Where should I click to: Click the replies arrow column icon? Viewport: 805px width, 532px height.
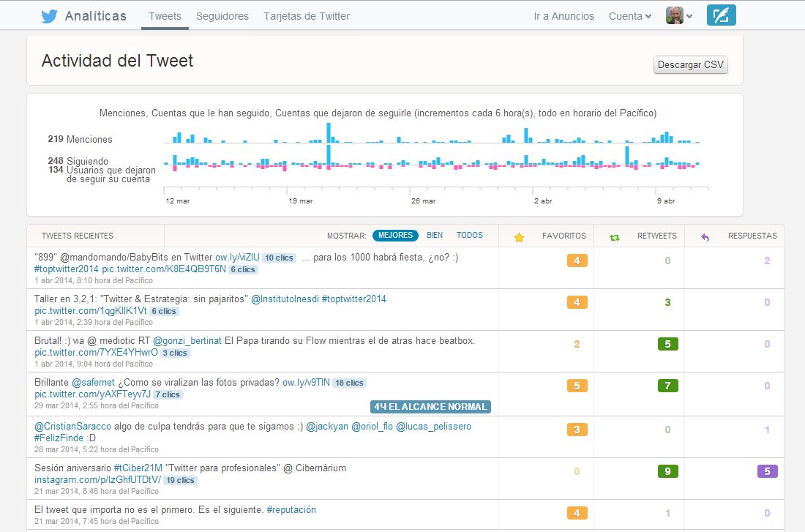click(x=705, y=237)
